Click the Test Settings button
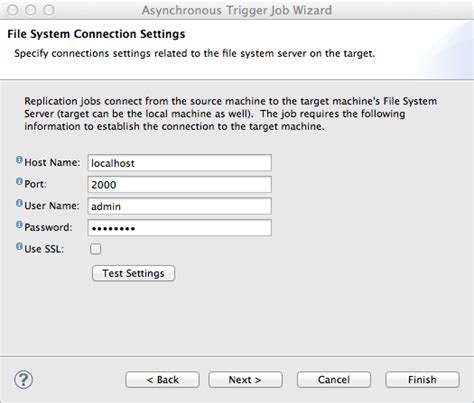This screenshot has height=403, width=474. (x=133, y=273)
